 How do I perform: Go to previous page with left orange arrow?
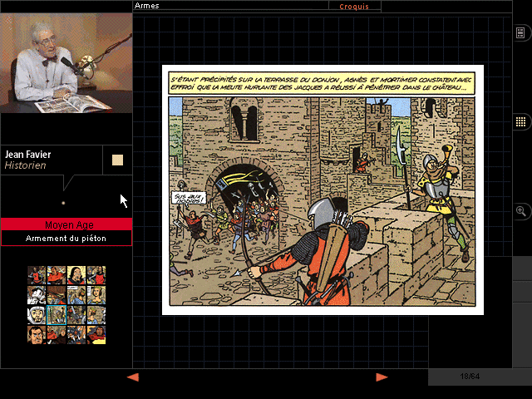pyautogui.click(x=133, y=377)
